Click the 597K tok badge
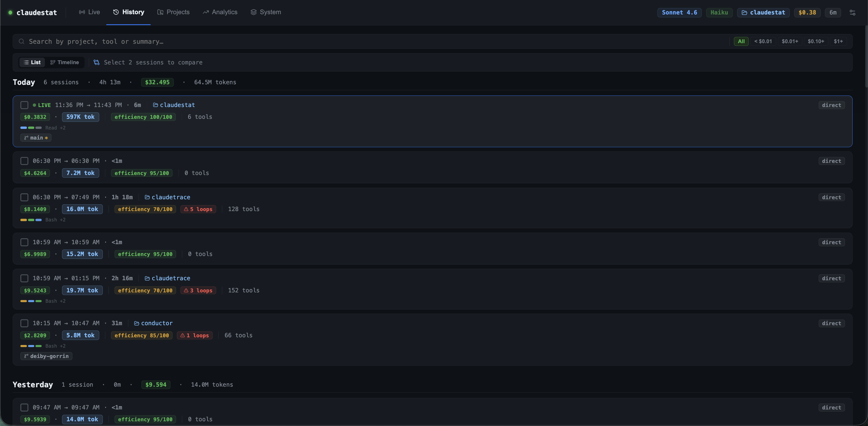Screen dimensions: 868x426 [x=81, y=117]
